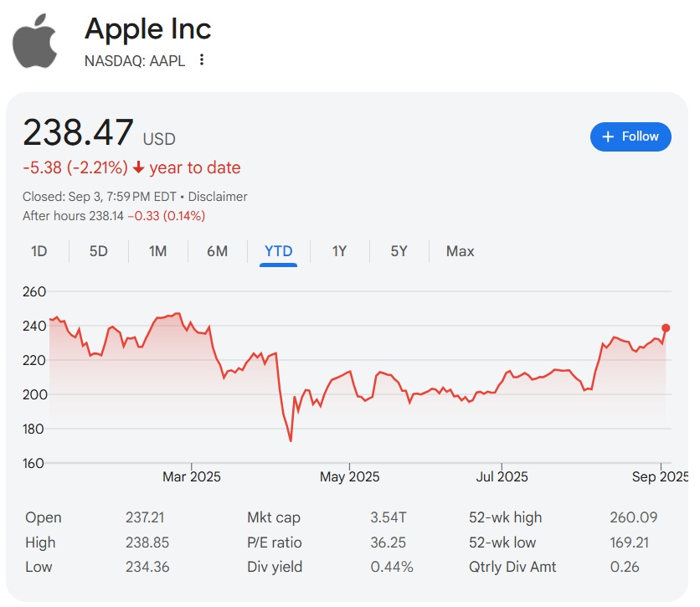The width and height of the screenshot is (700, 607).
Task: Open the three-dot more options menu
Action: tap(202, 60)
